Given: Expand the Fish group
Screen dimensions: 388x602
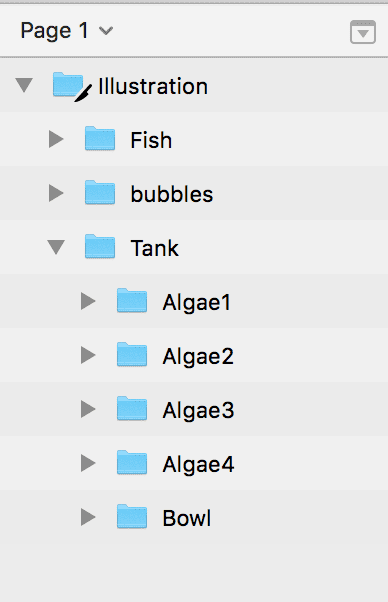Looking at the screenshot, I should point(56,139).
